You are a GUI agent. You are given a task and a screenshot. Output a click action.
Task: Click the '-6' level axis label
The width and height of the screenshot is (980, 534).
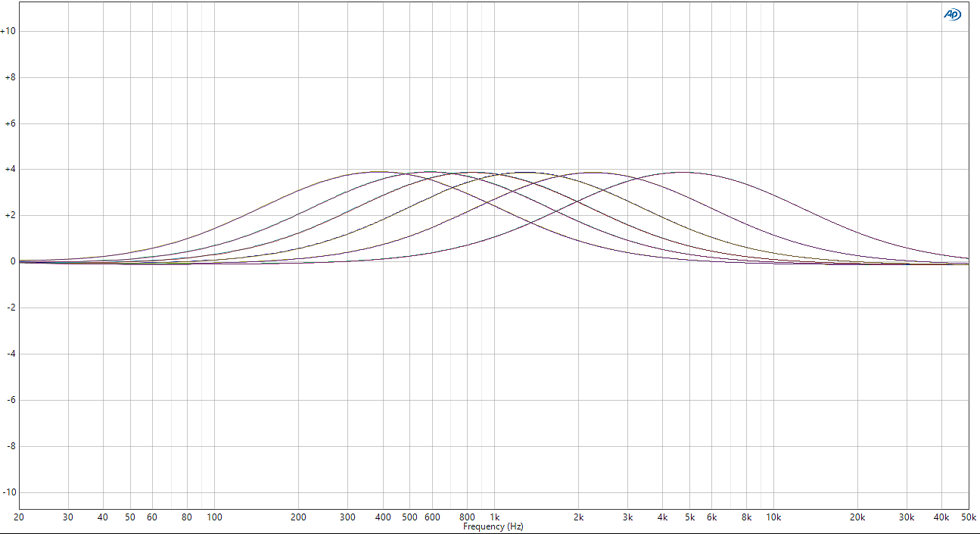click(x=11, y=400)
